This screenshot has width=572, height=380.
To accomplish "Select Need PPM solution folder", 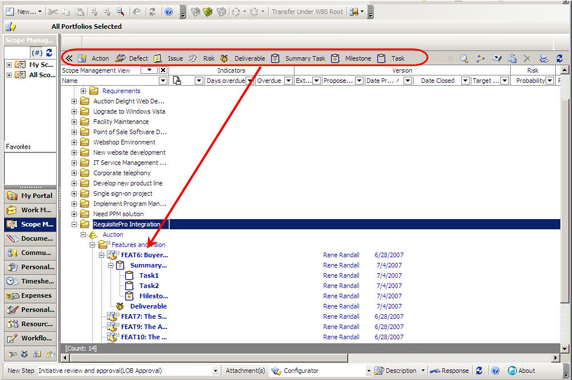I will point(118,214).
